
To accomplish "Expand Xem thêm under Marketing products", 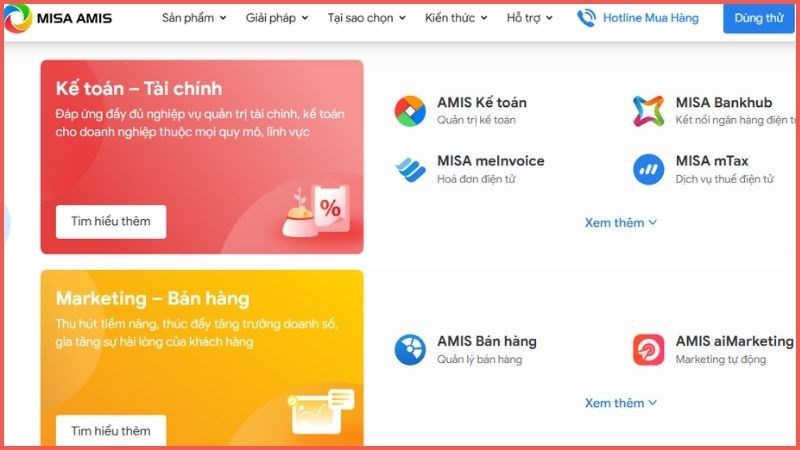I will tap(620, 403).
